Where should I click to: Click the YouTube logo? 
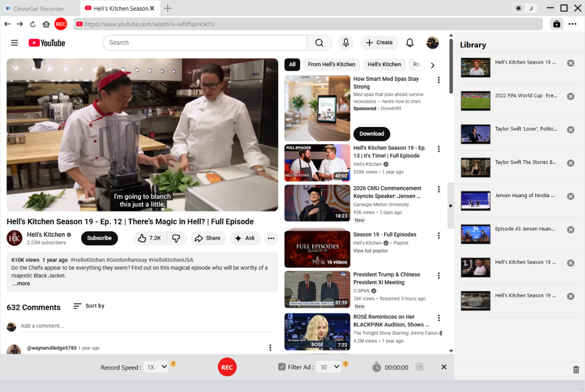pos(47,43)
